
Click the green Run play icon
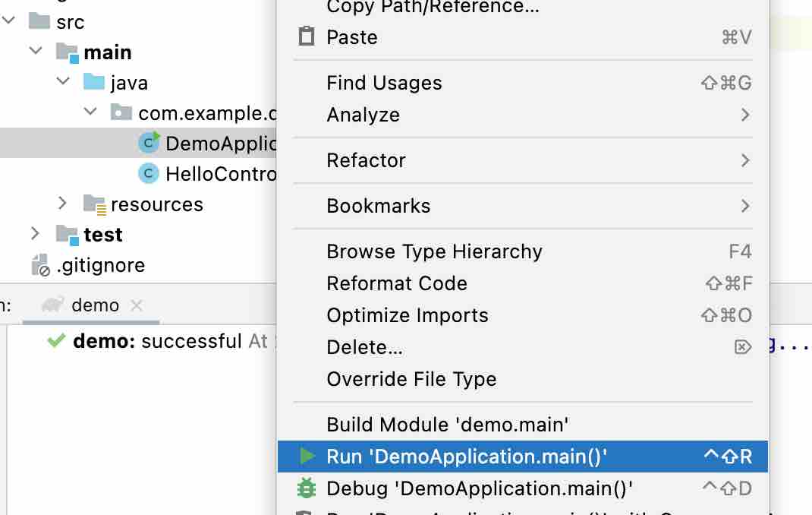307,456
